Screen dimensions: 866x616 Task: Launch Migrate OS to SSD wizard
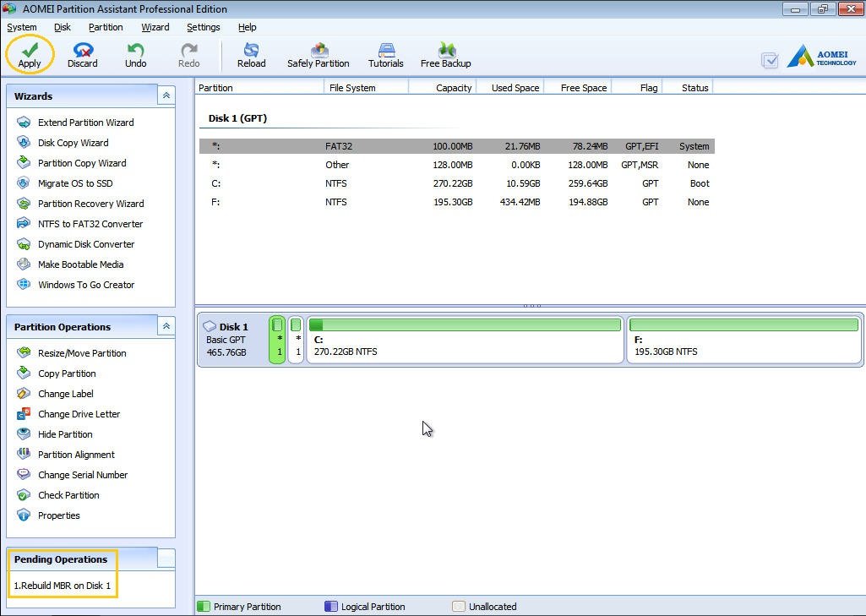tap(74, 183)
